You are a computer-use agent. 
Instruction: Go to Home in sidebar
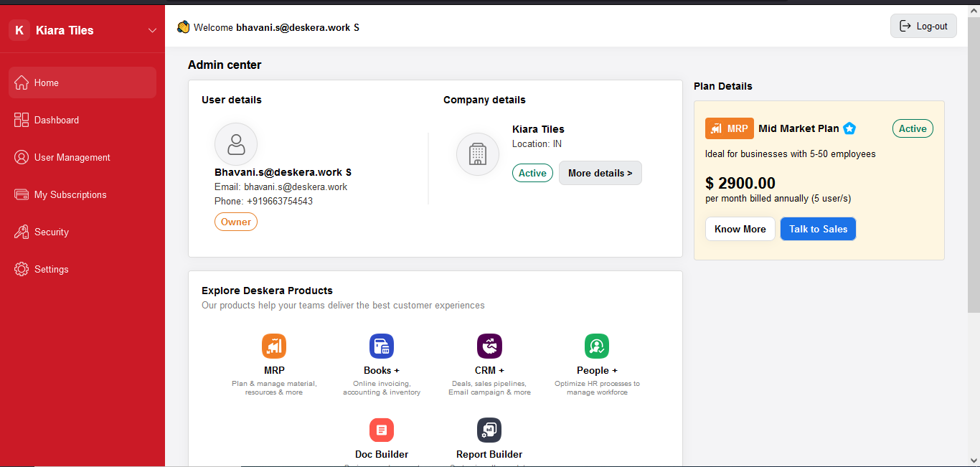pos(83,82)
